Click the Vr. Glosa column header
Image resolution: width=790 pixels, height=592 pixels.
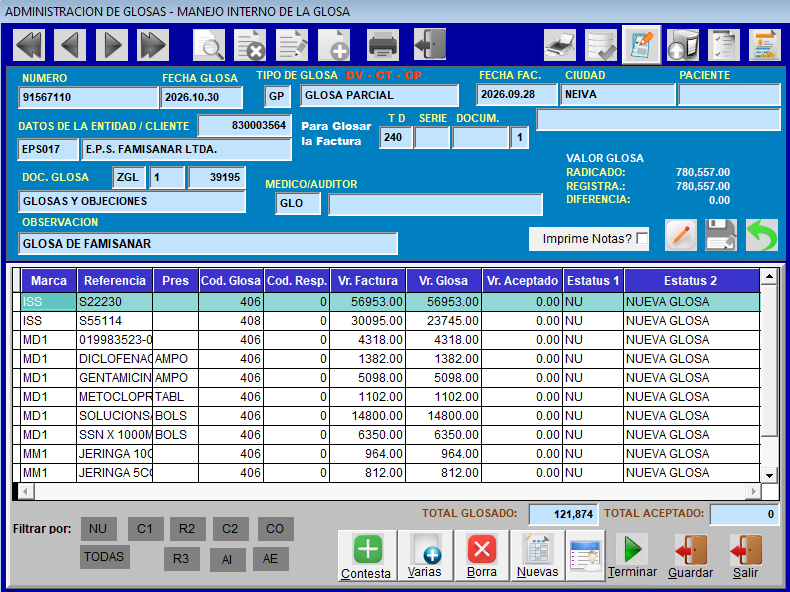coord(443,281)
